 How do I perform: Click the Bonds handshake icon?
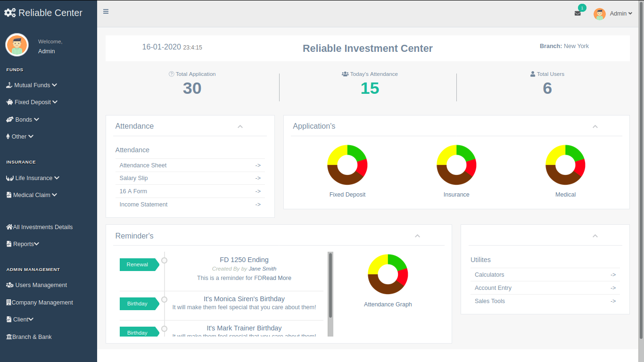pyautogui.click(x=9, y=120)
